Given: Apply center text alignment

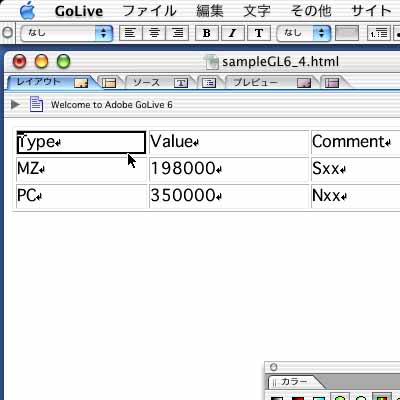Looking at the screenshot, I should (154, 33).
